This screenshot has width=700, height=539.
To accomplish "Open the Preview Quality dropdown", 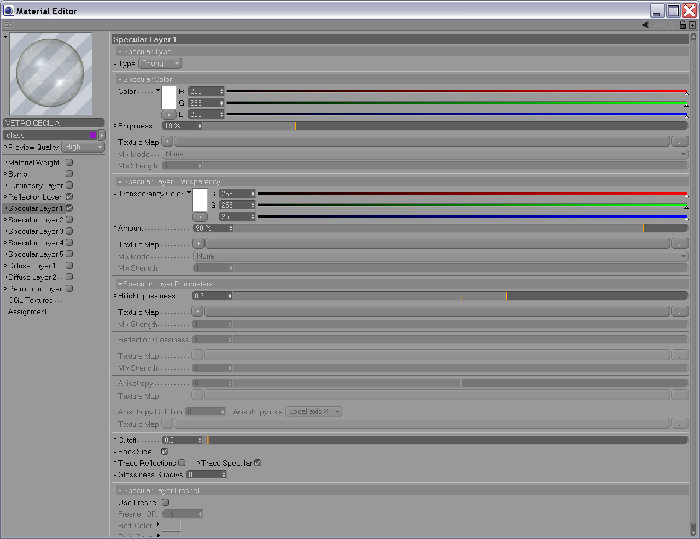I will [83, 147].
